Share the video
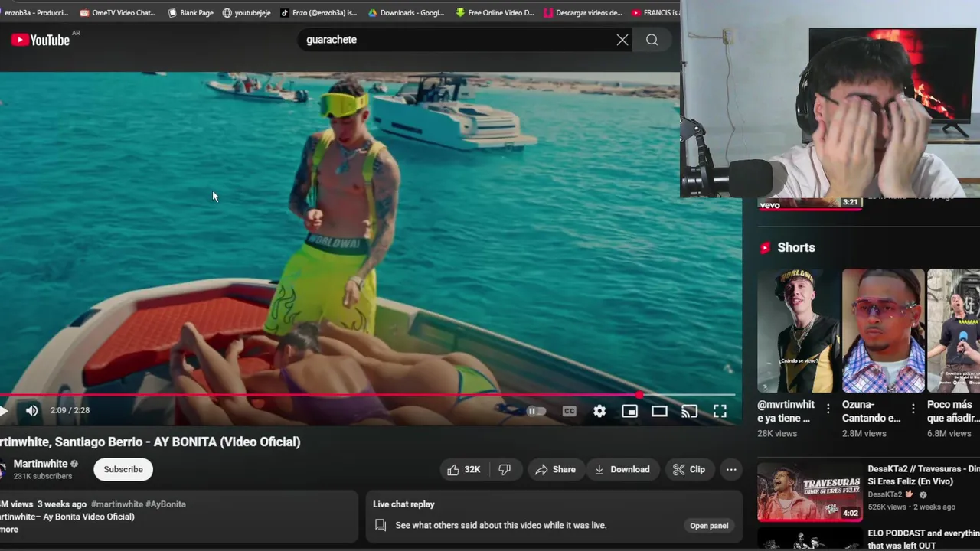The width and height of the screenshot is (980, 551). [x=556, y=469]
